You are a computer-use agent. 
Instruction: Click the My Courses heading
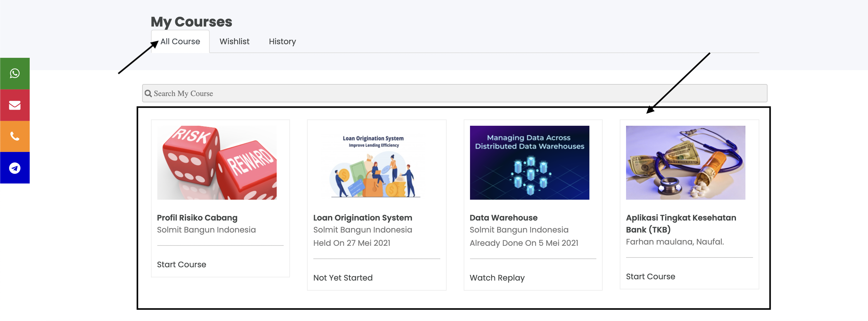[x=191, y=22]
